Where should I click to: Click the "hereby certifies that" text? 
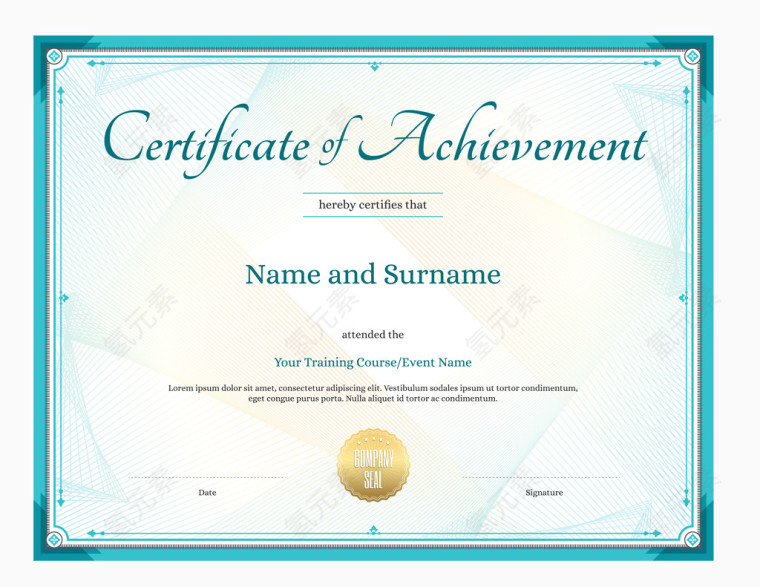point(373,205)
